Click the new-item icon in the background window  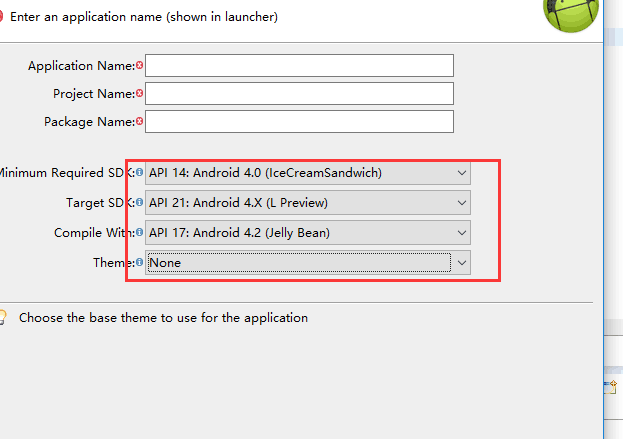coord(610,387)
